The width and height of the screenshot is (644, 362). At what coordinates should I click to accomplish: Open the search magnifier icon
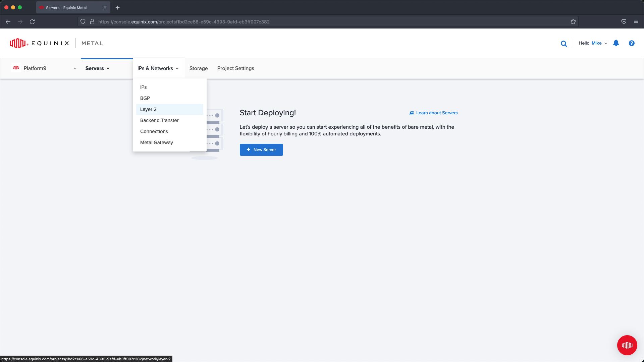[564, 44]
